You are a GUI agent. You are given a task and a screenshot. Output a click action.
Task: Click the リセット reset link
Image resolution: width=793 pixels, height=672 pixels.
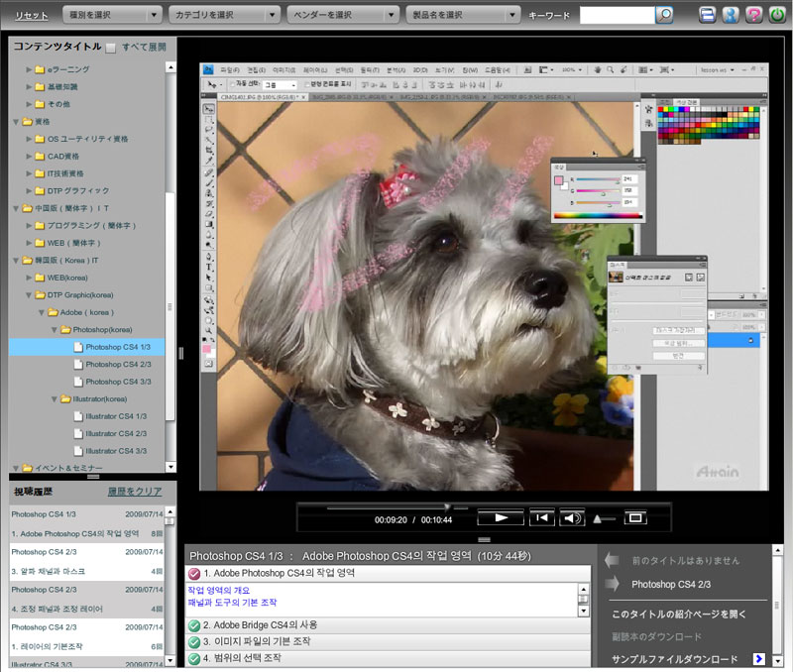click(31, 16)
